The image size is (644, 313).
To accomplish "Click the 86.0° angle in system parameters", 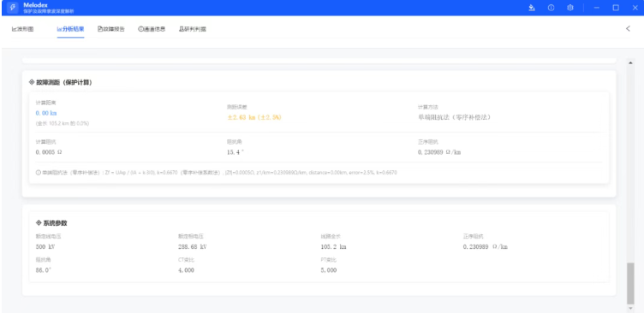I will click(x=44, y=270).
